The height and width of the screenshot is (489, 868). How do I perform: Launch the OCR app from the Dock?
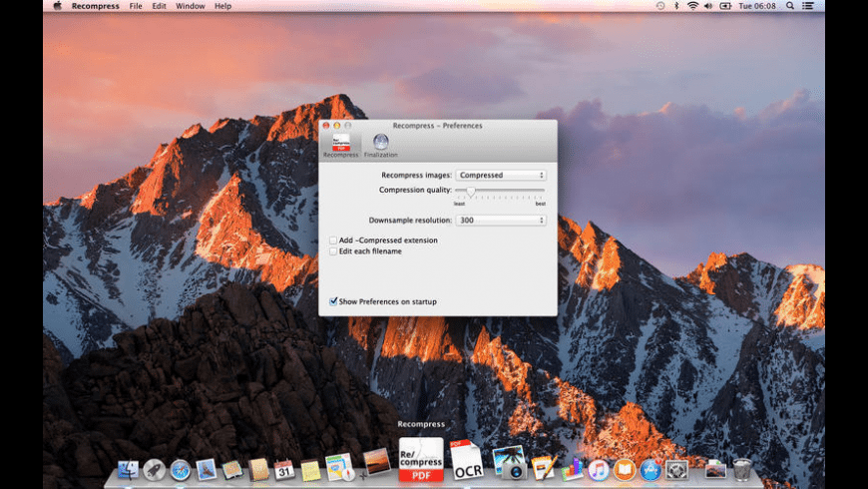pyautogui.click(x=466, y=462)
